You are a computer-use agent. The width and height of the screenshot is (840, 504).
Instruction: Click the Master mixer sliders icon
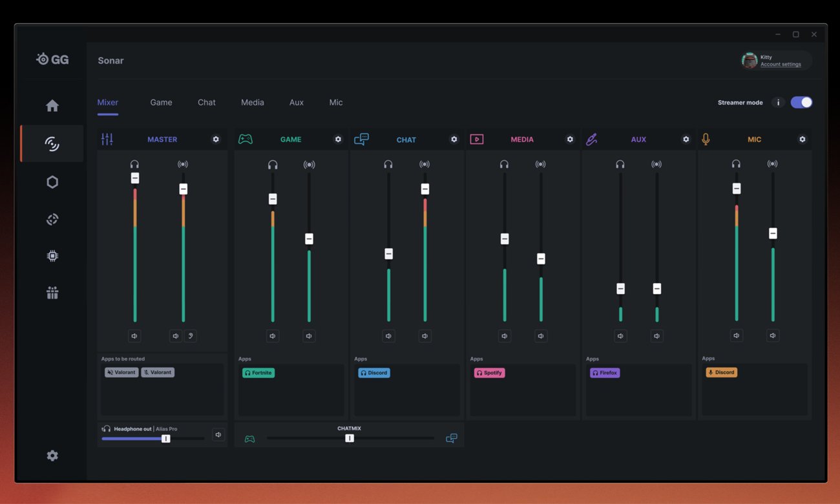coord(107,139)
